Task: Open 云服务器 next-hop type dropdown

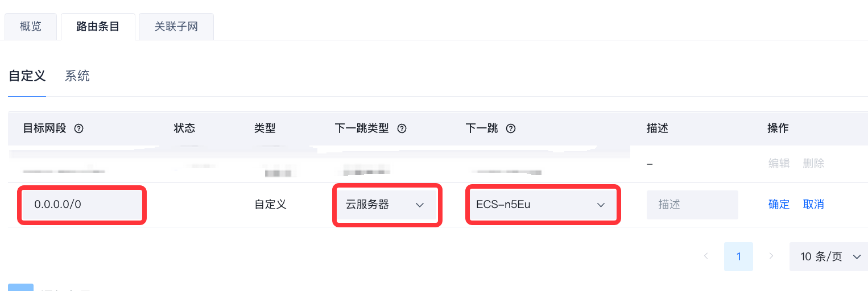Action: click(x=387, y=205)
